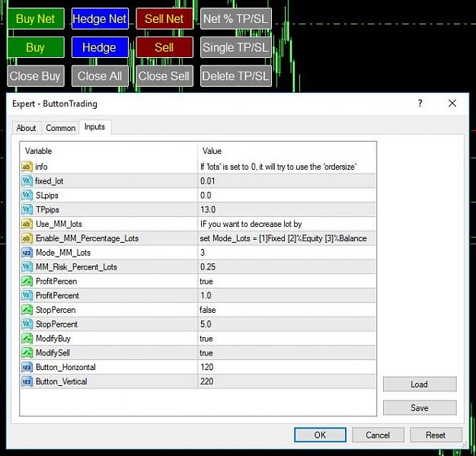476x456 pixels.
Task: Click the blue Hedge chart button
Action: (100, 47)
